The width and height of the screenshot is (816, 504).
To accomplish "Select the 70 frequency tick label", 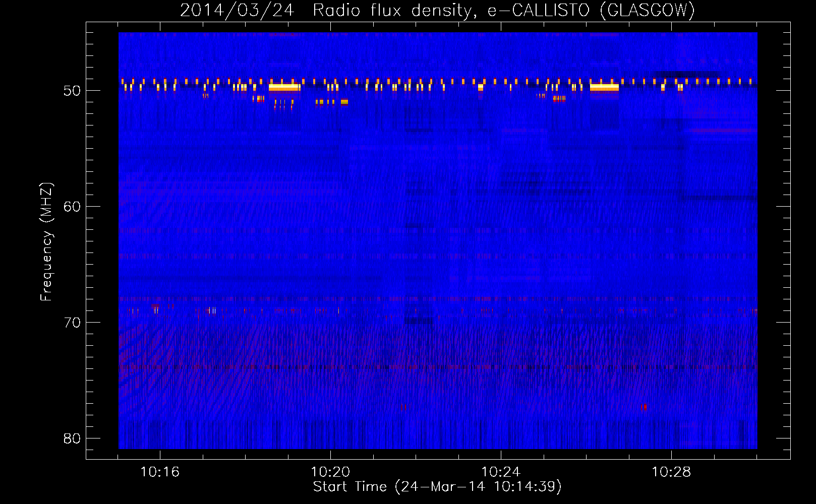I will [x=72, y=323].
